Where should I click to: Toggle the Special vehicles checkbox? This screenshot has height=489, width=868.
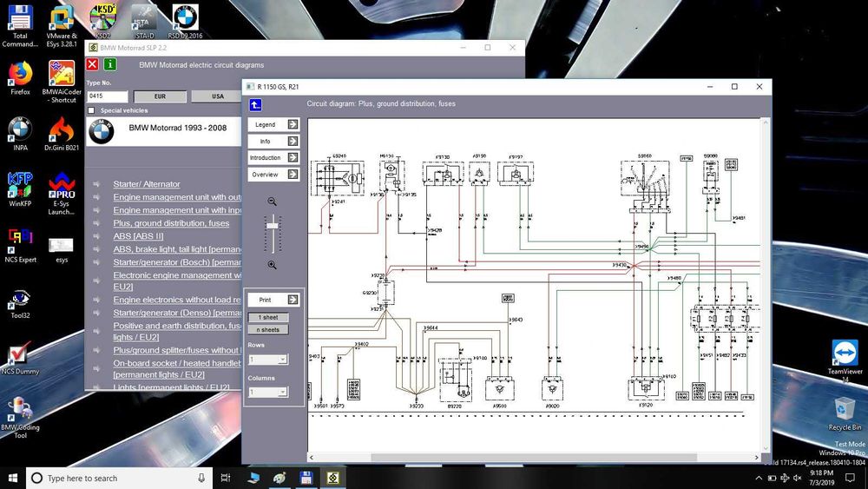point(91,110)
